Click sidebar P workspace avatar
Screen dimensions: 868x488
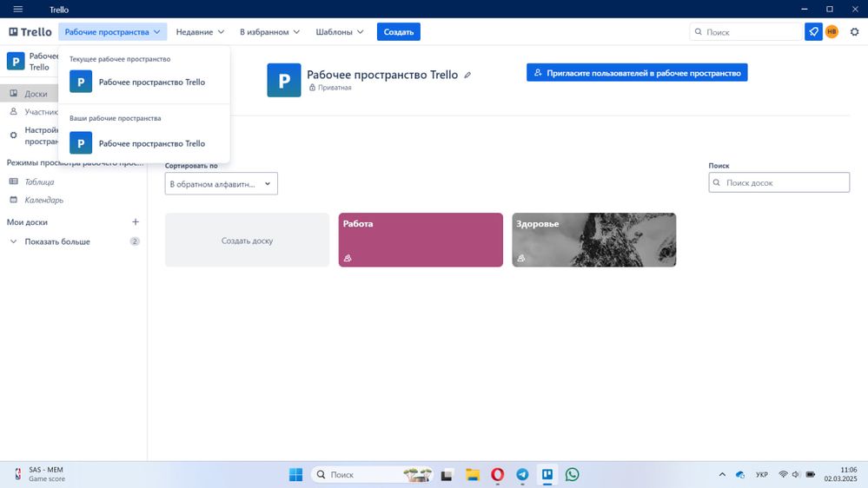click(16, 62)
